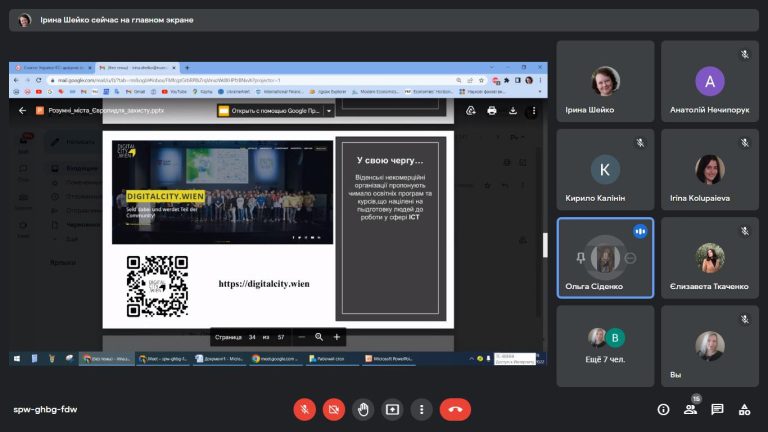Open the https://digitalcity.wien link on the slide
768x432 pixels.
(x=264, y=284)
